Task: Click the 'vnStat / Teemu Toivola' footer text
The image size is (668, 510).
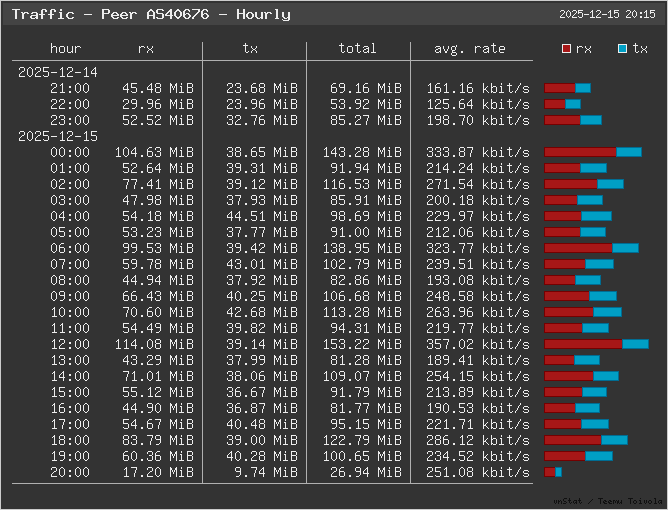Action: click(607, 500)
